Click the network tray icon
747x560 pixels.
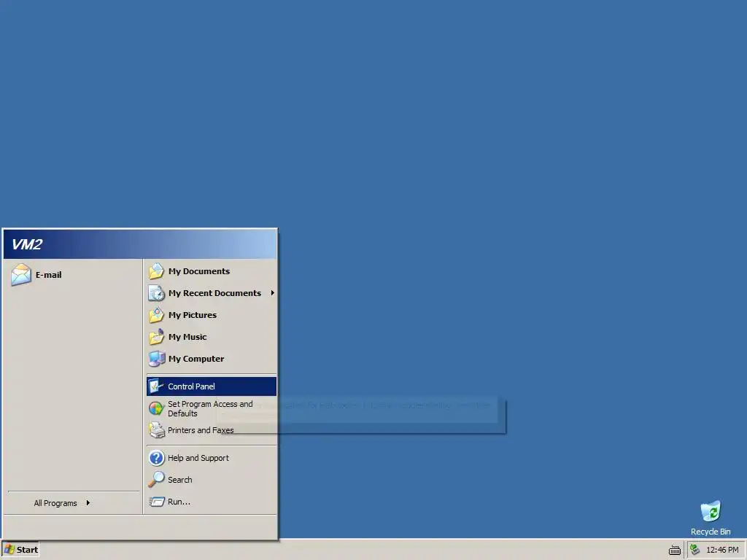click(x=694, y=550)
